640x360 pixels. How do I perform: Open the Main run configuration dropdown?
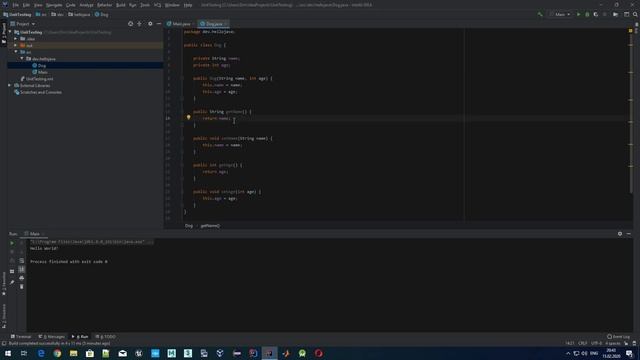(x=560, y=14)
